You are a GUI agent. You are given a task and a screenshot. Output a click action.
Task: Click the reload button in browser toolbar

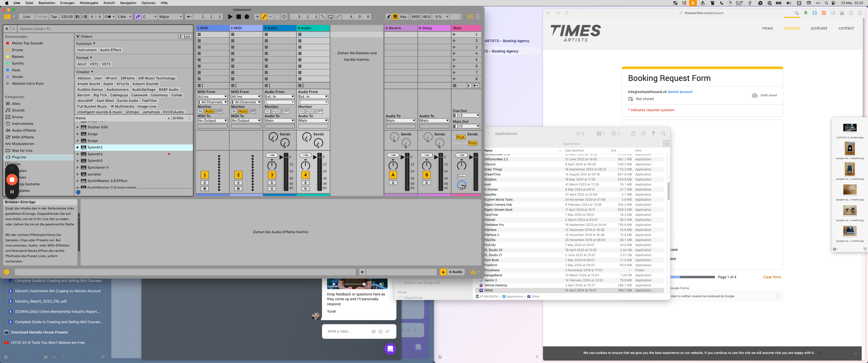click(x=567, y=13)
